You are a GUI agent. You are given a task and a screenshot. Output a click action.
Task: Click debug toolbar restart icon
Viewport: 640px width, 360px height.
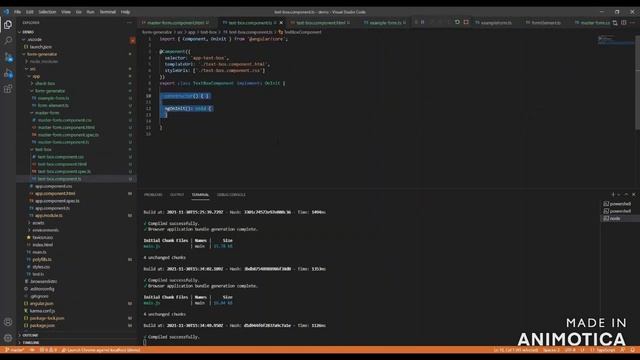(457, 22)
